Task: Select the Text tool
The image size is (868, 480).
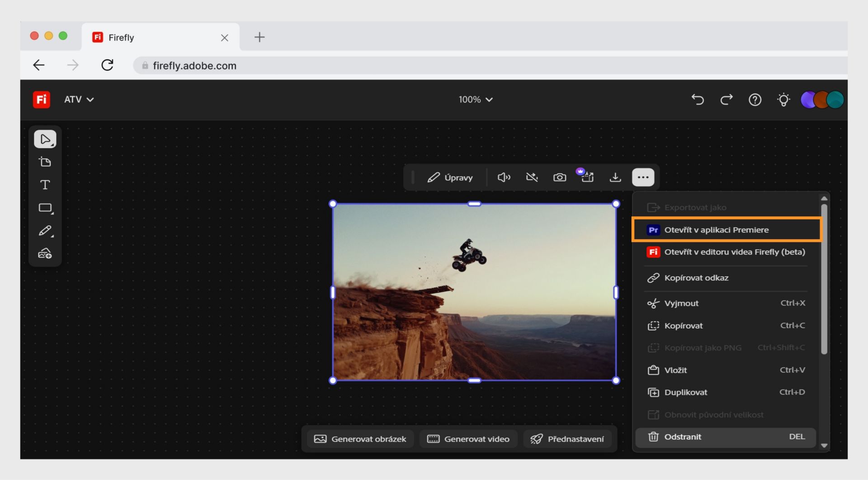Action: (x=45, y=185)
